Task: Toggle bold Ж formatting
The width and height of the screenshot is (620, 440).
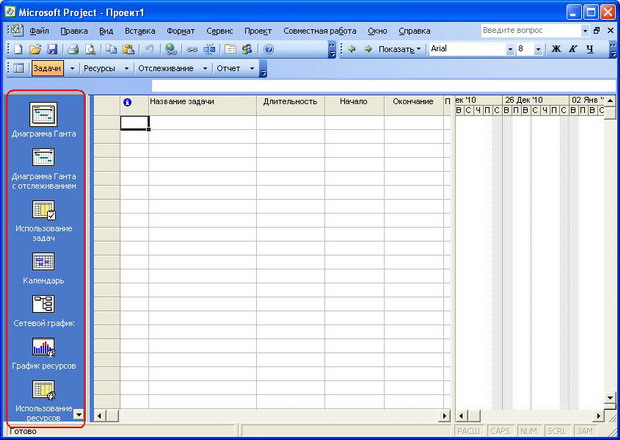Action: point(556,49)
